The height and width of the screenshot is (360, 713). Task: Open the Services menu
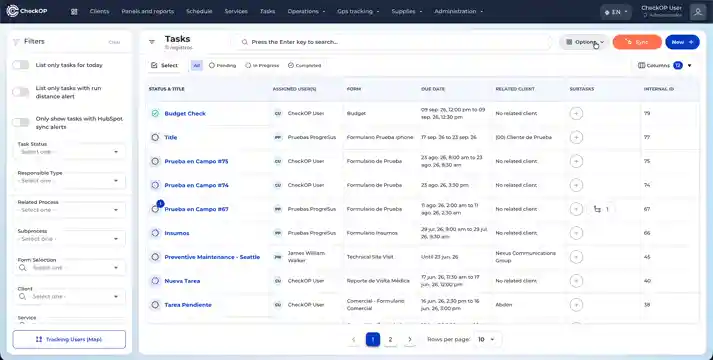point(236,11)
